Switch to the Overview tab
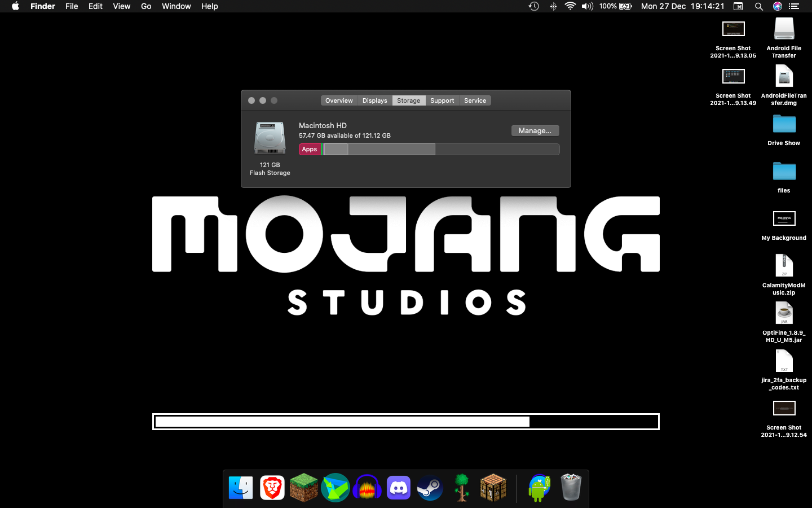The width and height of the screenshot is (812, 508). point(339,100)
